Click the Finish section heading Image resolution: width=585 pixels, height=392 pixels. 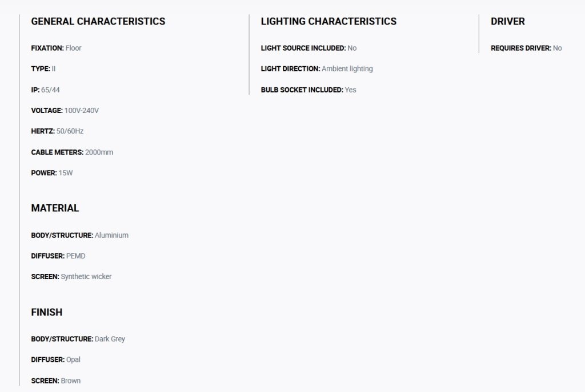[47, 312]
